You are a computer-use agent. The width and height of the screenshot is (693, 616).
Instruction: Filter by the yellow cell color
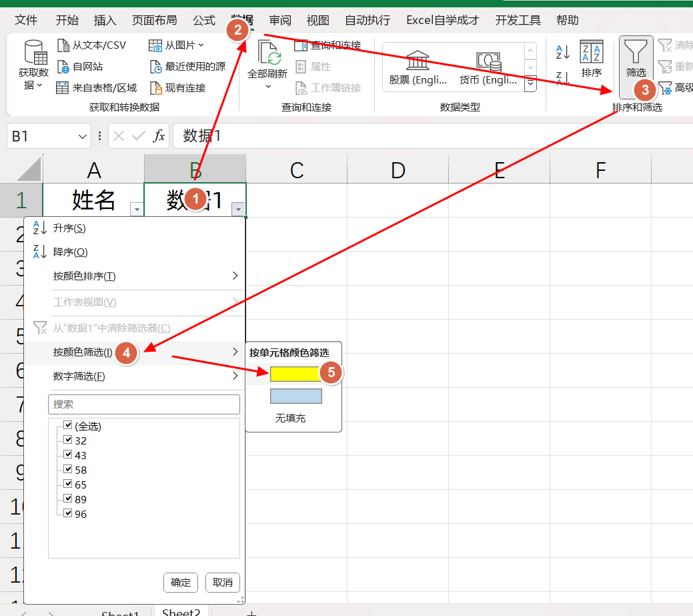pyautogui.click(x=295, y=374)
